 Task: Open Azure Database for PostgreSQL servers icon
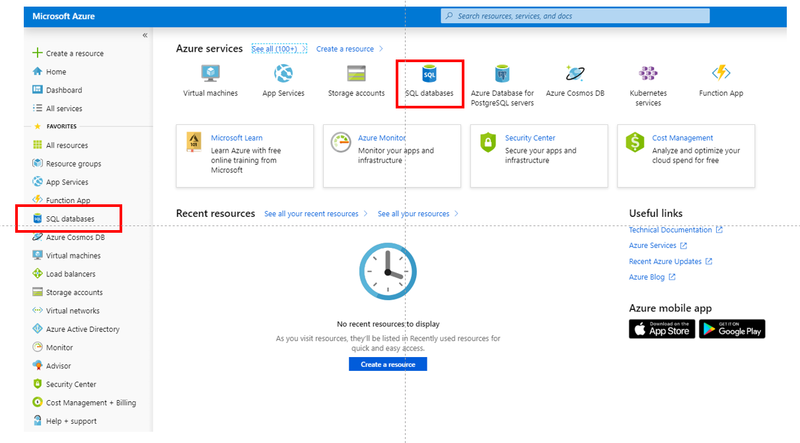point(502,75)
